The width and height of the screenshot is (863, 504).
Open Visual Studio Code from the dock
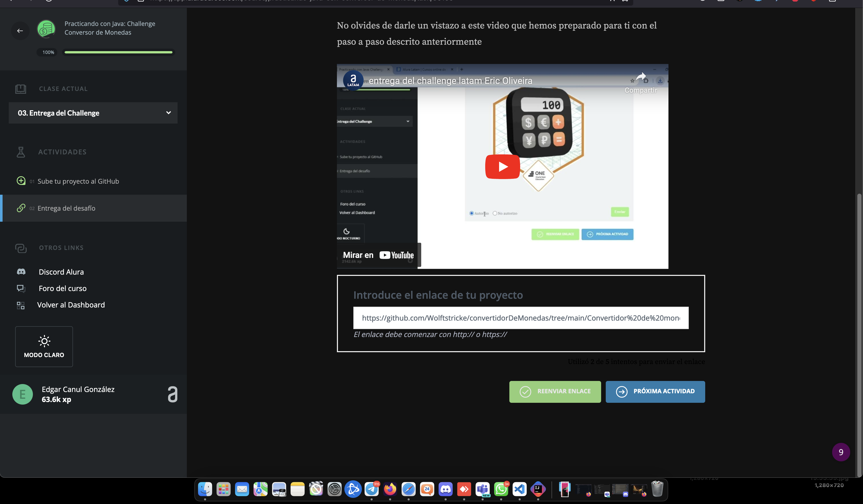pos(519,489)
